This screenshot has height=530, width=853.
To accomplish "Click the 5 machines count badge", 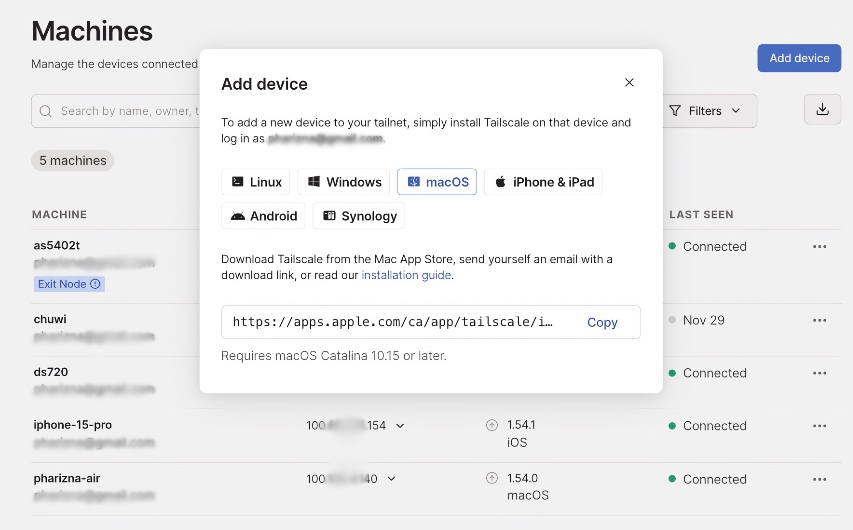I will point(72,161).
